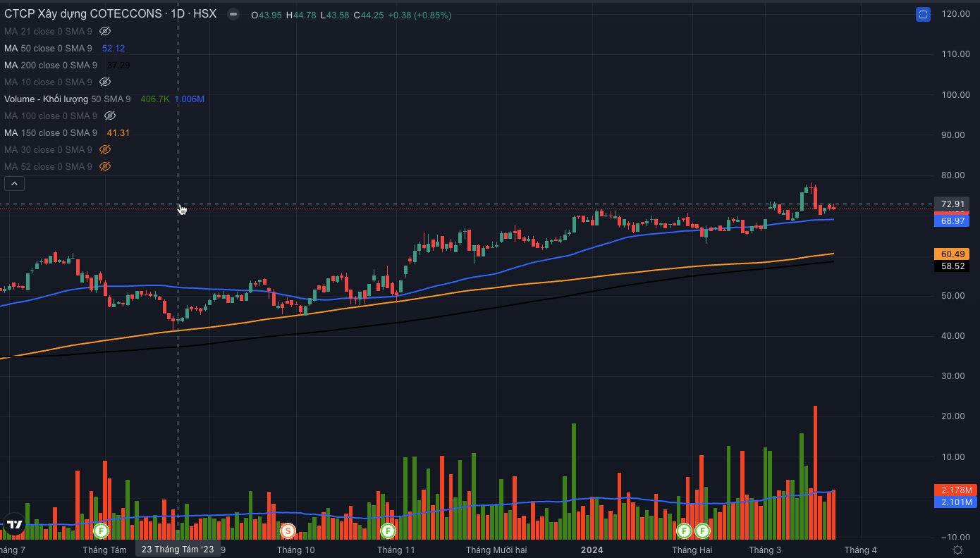Click the TradingView logo

click(13, 523)
